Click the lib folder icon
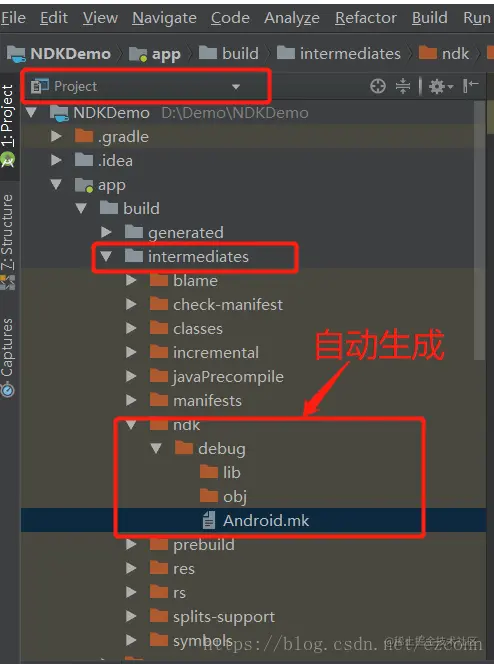The width and height of the screenshot is (494, 664). 209,472
